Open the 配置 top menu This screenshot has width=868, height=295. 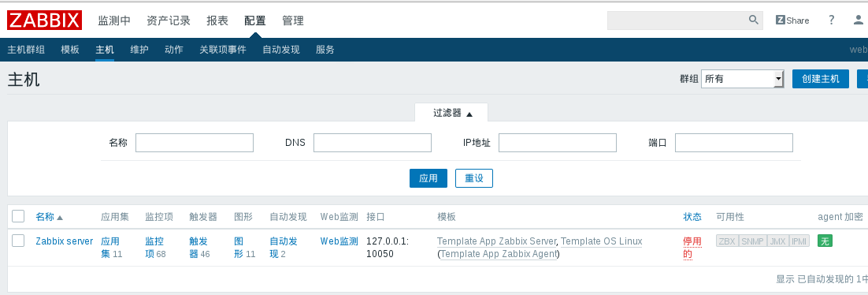coord(254,21)
